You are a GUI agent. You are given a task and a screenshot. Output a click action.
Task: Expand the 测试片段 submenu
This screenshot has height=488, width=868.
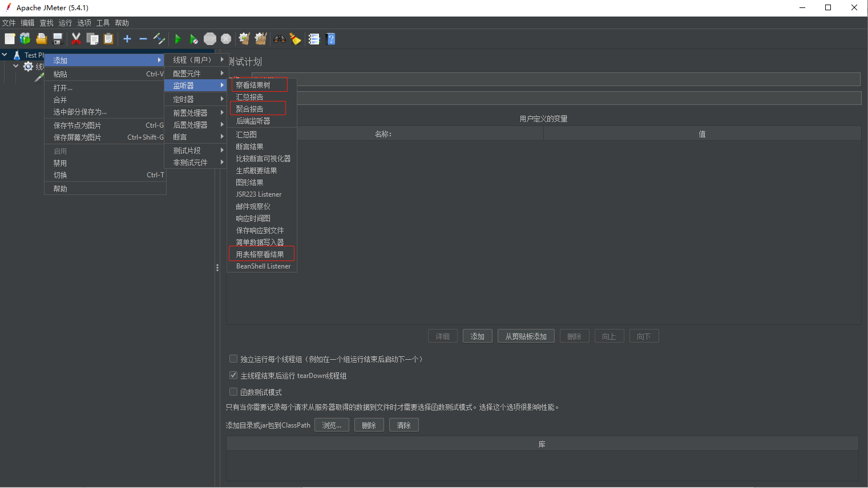[x=196, y=151]
